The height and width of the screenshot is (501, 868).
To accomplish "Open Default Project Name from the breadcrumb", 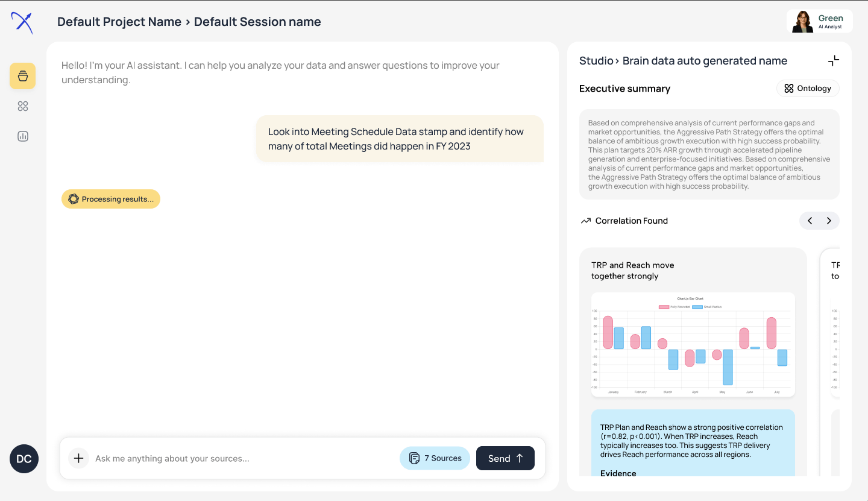I will point(119,22).
